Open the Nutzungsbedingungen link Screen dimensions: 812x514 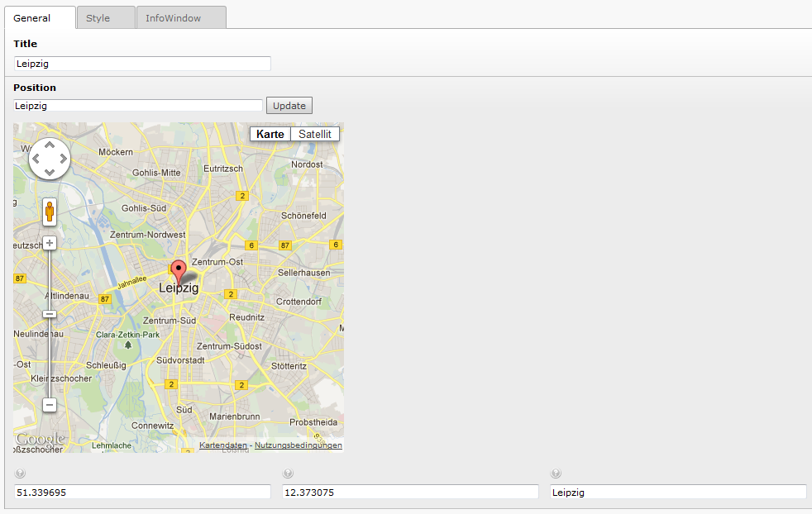pyautogui.click(x=298, y=445)
